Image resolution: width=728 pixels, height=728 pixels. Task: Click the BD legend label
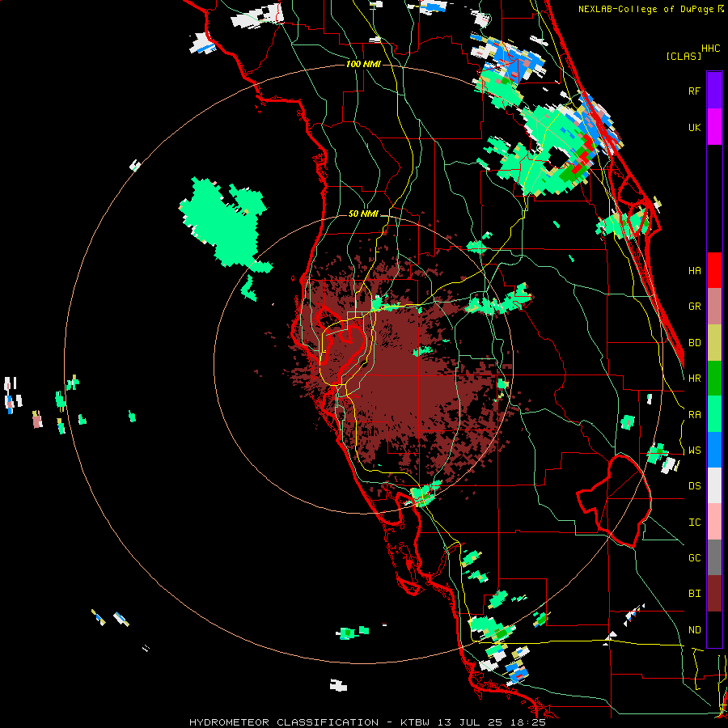(x=694, y=343)
